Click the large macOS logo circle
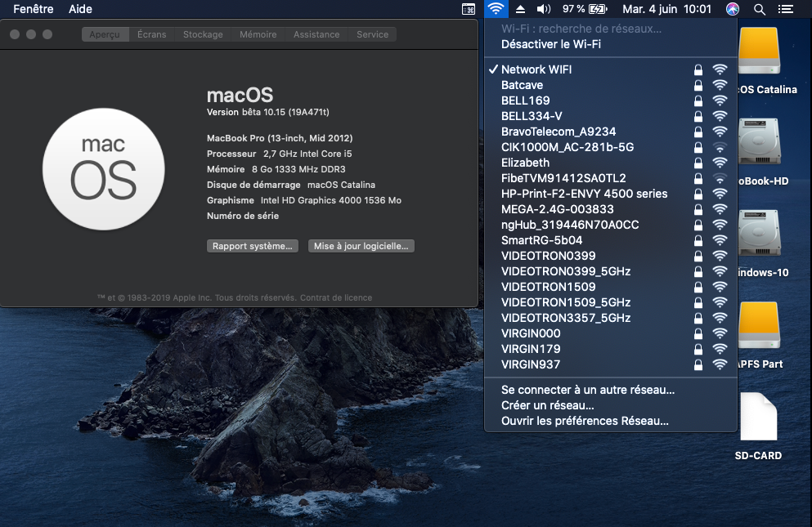Image resolution: width=812 pixels, height=527 pixels. coord(104,169)
